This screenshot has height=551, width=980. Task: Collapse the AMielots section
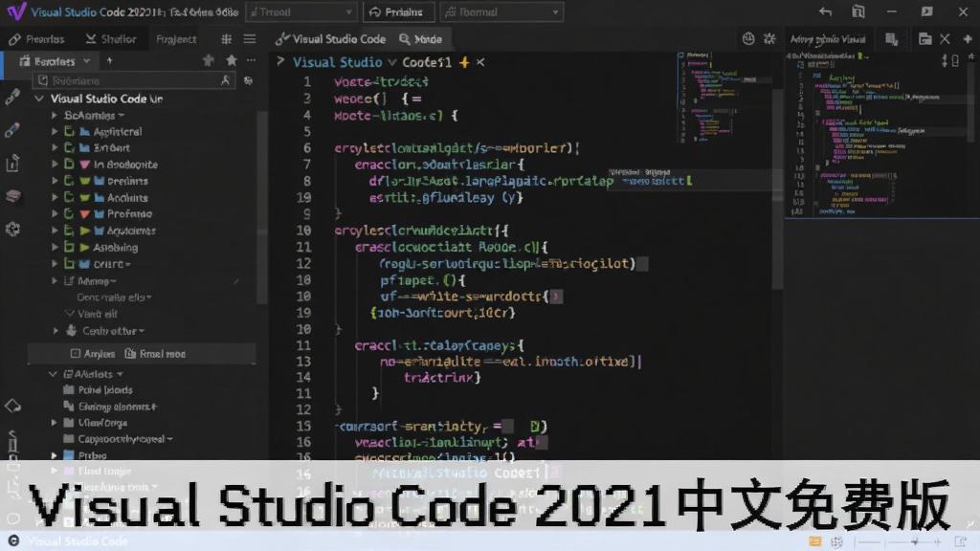(54, 374)
